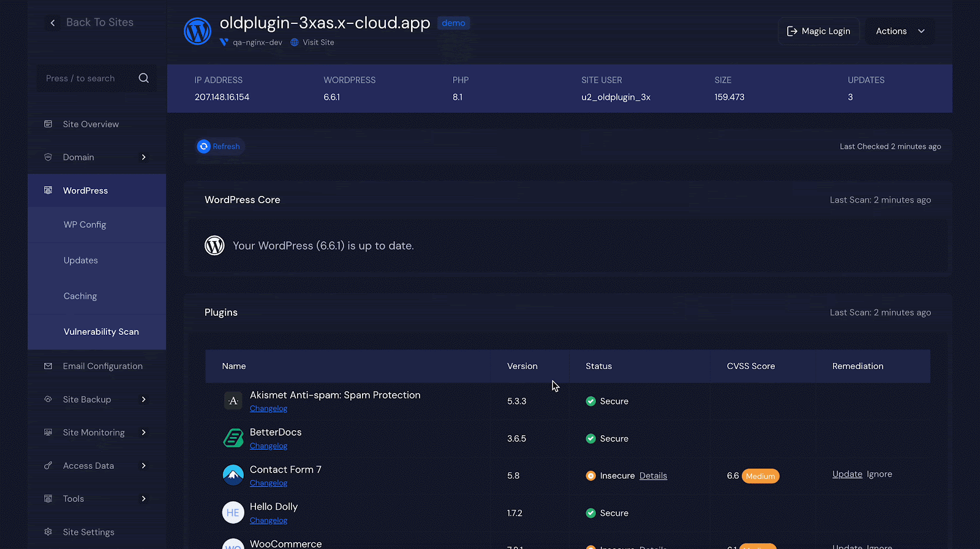
Task: Expand the Site Monitoring submenu
Action: pos(143,433)
